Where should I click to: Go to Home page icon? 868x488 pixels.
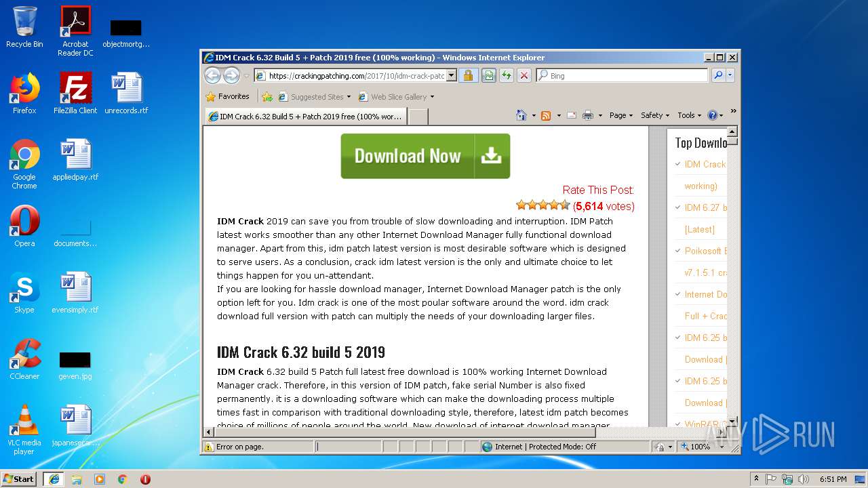(521, 115)
